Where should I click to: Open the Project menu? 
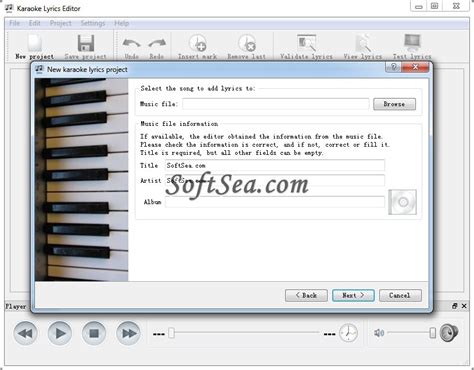[61, 23]
